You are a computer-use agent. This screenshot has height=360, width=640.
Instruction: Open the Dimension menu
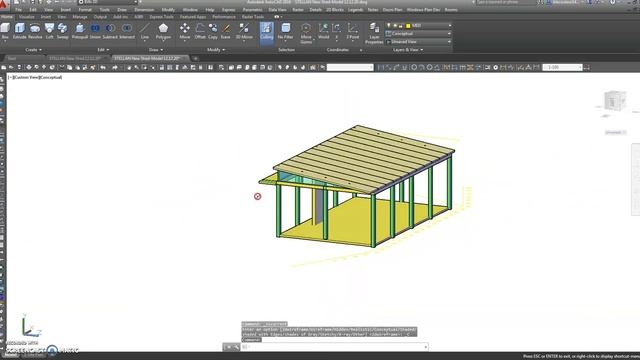click(144, 10)
